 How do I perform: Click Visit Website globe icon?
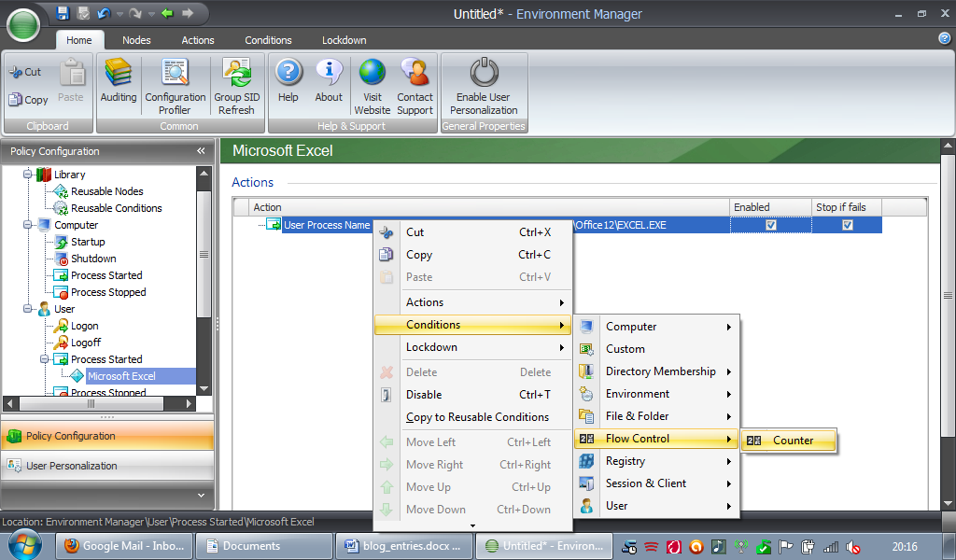click(x=372, y=86)
